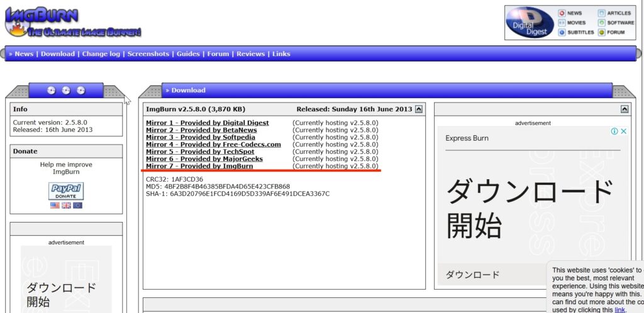This screenshot has width=644, height=313.
Task: Open the Digital Digest logo badge
Action: tap(530, 23)
